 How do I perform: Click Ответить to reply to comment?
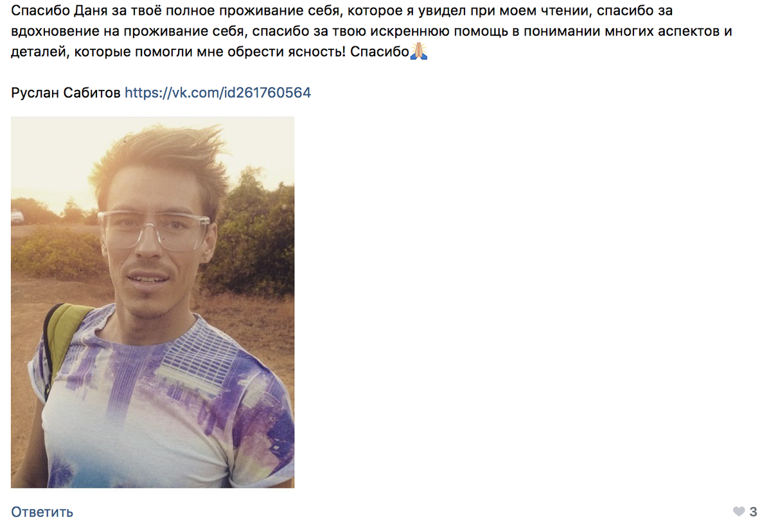(x=42, y=512)
